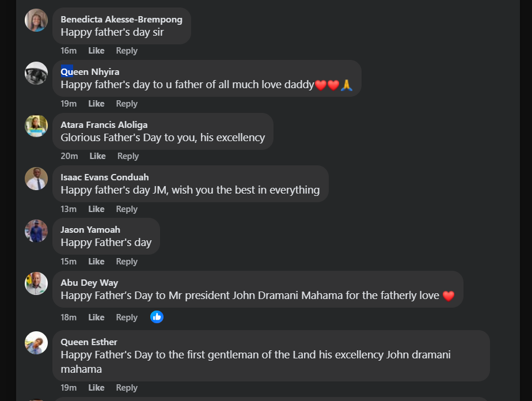Open Abu Dey Way's avatar

[36, 283]
